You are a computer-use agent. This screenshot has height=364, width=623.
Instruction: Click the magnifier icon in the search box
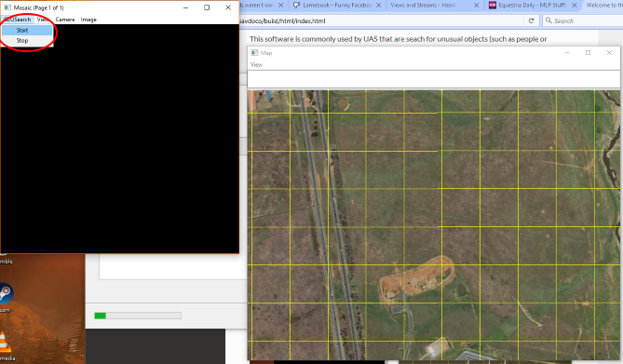point(549,20)
